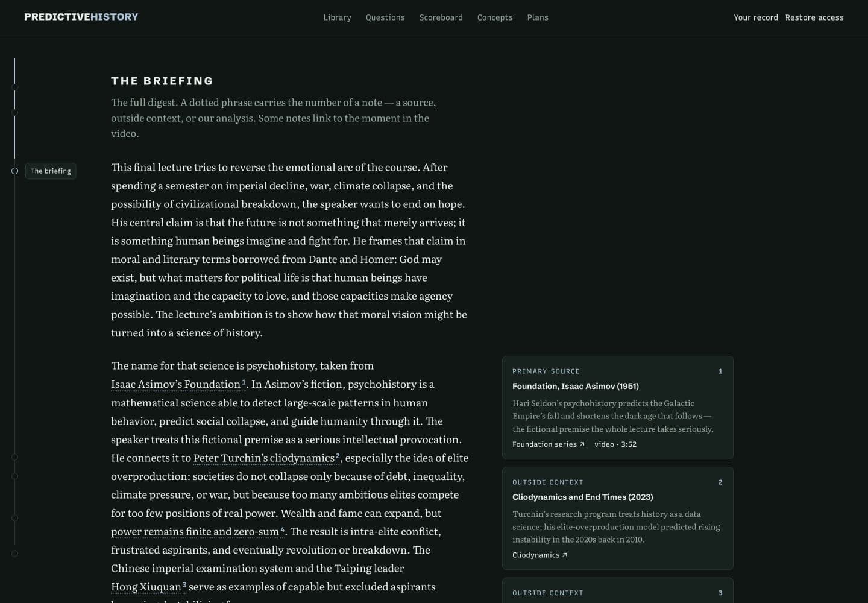Open the Plans page
Image resolution: width=868 pixels, height=603 pixels.
click(538, 17)
